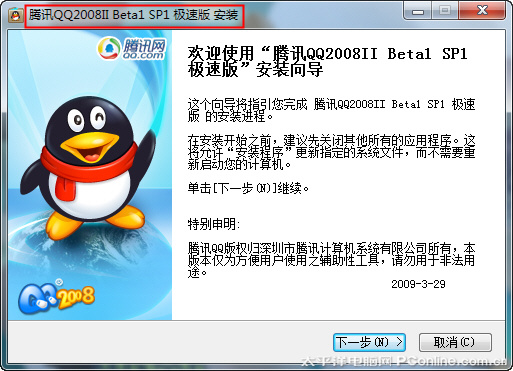Click the window title 腾讯QQ2008II Beta1 SP1 极速版 安装

coord(134,15)
